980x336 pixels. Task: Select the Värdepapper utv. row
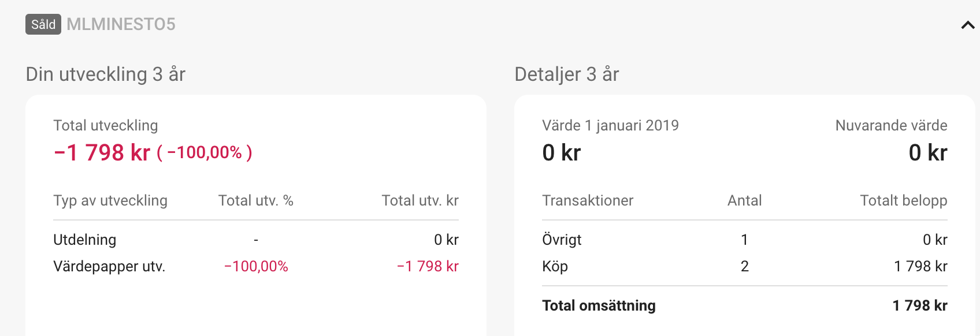256,266
